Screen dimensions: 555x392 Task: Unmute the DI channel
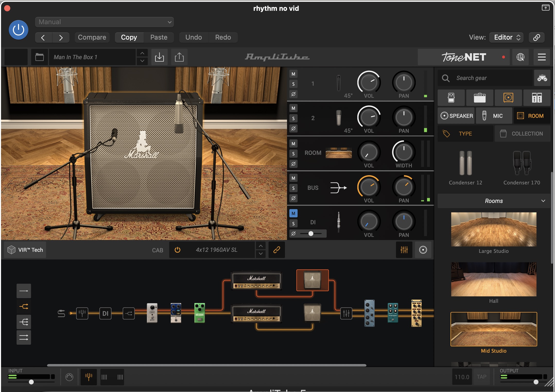293,213
